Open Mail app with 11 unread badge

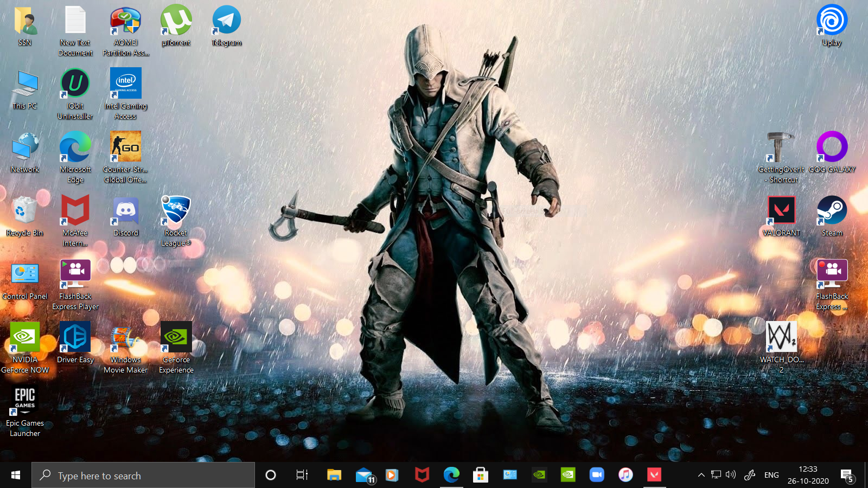pyautogui.click(x=365, y=475)
